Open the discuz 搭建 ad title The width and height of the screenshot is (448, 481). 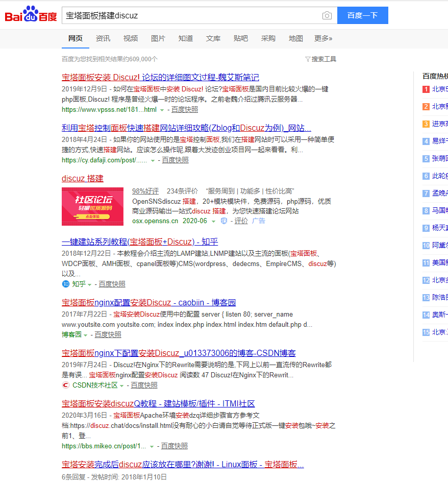point(83,178)
